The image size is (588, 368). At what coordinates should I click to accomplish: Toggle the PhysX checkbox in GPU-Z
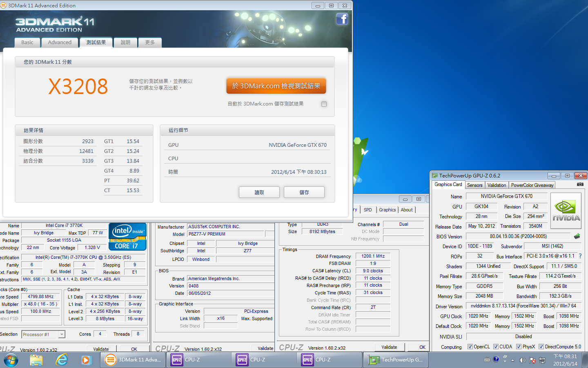tap(519, 346)
